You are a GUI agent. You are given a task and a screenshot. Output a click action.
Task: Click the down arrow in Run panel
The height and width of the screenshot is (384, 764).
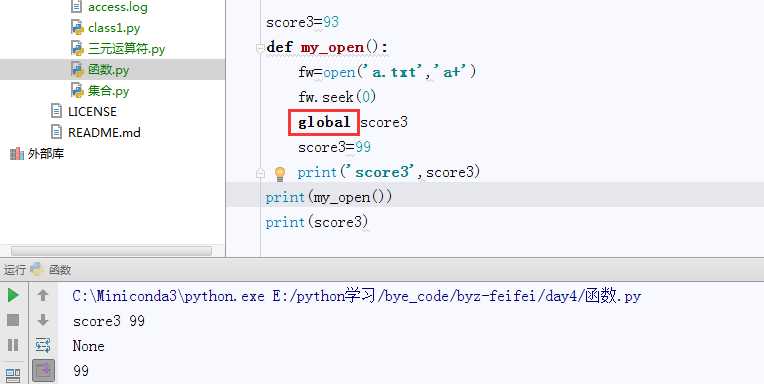click(x=43, y=320)
